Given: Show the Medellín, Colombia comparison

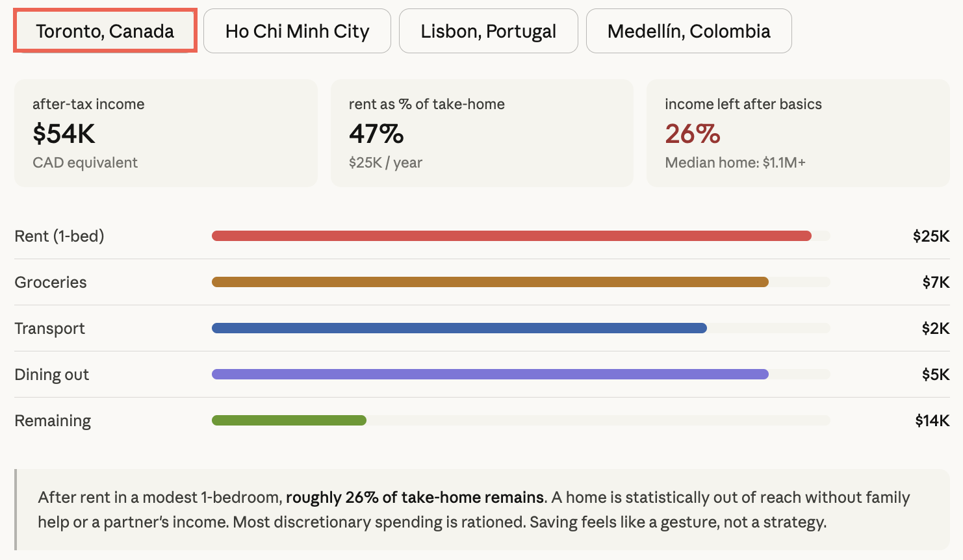Looking at the screenshot, I should point(688,31).
